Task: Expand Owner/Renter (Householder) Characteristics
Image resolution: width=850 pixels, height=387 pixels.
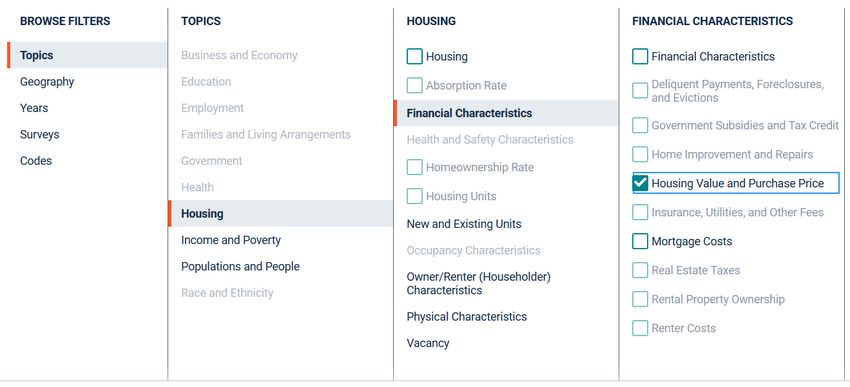Action: coord(479,283)
